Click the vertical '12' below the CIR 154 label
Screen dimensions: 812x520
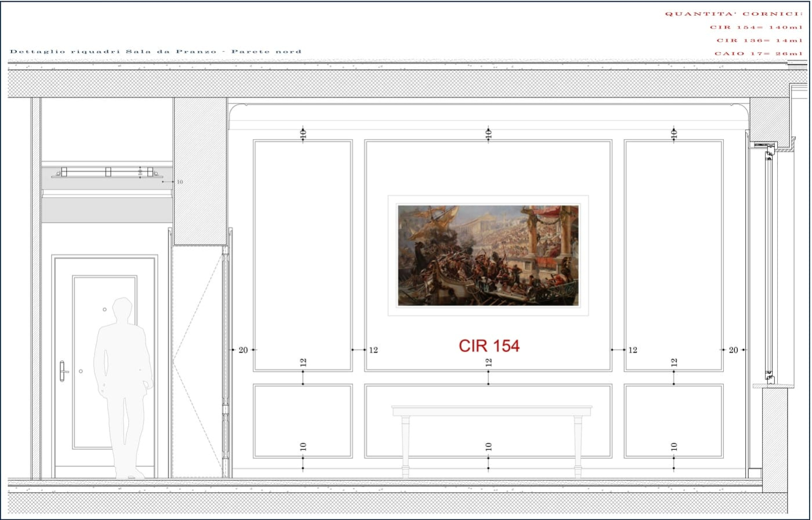point(488,362)
